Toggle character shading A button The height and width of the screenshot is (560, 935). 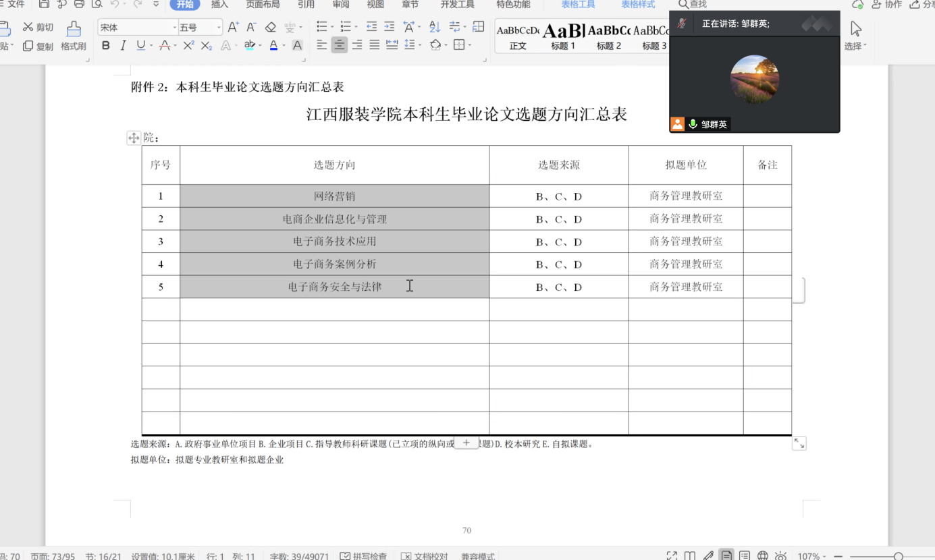point(297,45)
